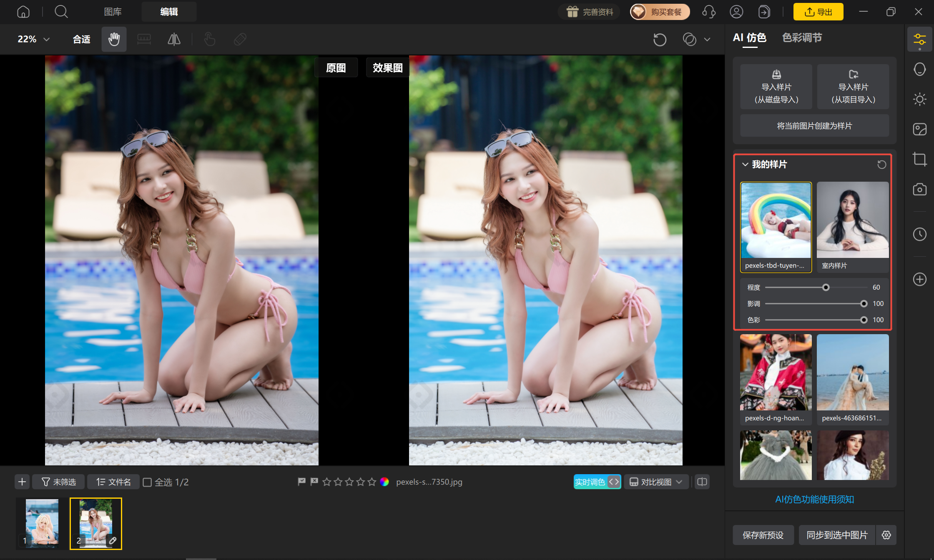This screenshot has width=934, height=560.
Task: Open the compare view dropdown
Action: point(656,482)
